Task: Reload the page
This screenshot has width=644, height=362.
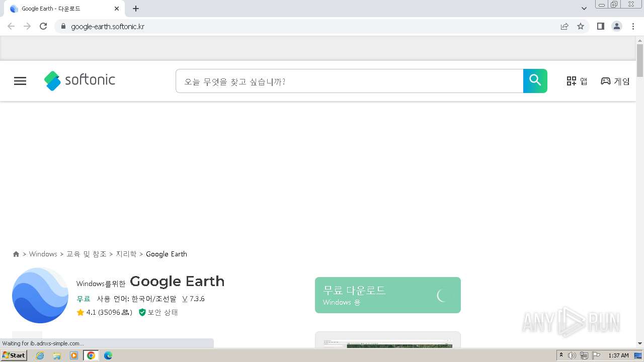Action: 43,26
